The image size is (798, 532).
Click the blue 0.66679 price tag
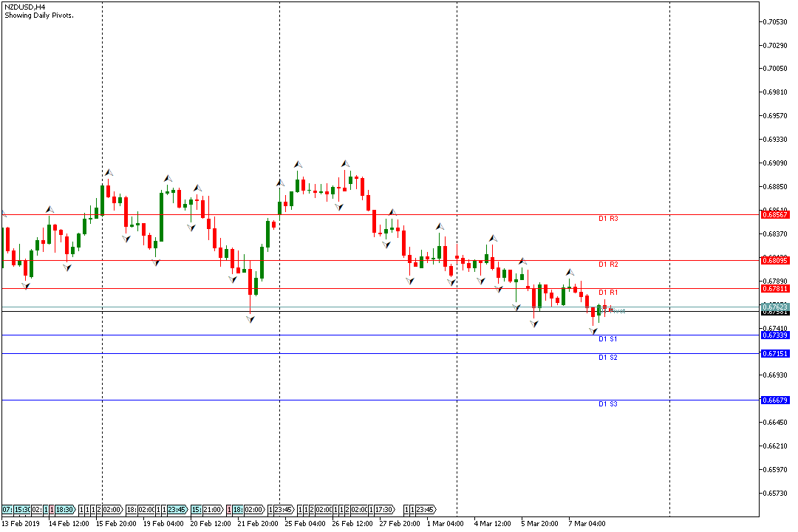click(x=775, y=400)
